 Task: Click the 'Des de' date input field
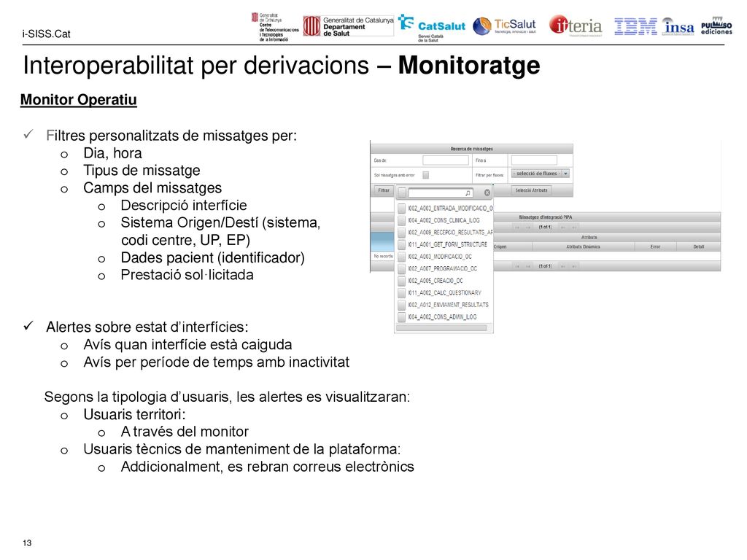tap(446, 160)
